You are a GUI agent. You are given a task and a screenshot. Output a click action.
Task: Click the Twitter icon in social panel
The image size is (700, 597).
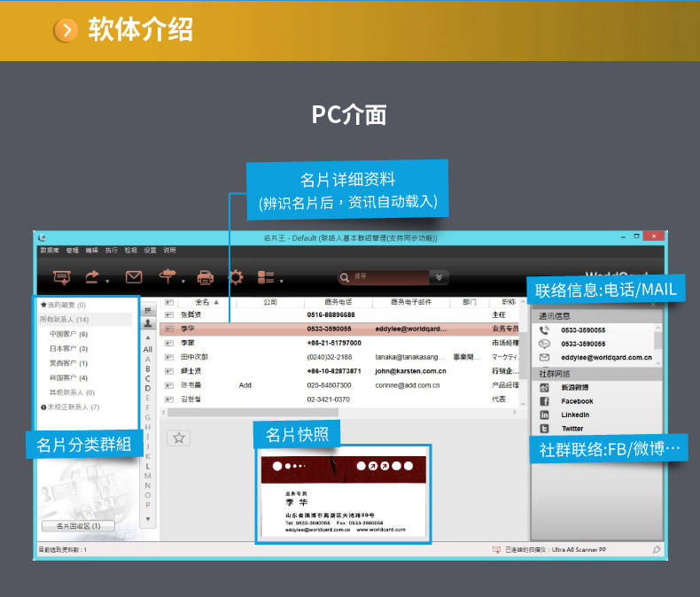pos(544,429)
